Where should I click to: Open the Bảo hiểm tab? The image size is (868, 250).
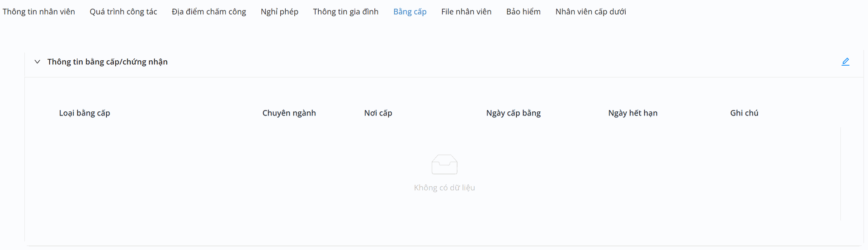(x=524, y=12)
